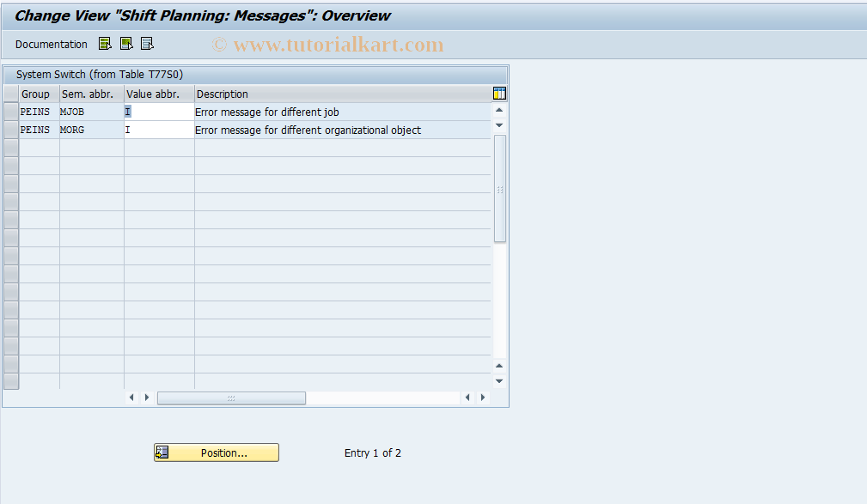Click 'Error message for different organizational object' text
Screen dimensions: 867x504
(308, 131)
